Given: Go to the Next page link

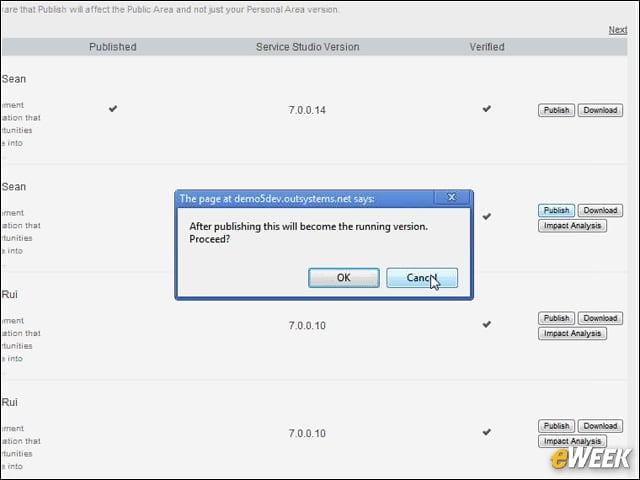Looking at the screenshot, I should (x=618, y=30).
